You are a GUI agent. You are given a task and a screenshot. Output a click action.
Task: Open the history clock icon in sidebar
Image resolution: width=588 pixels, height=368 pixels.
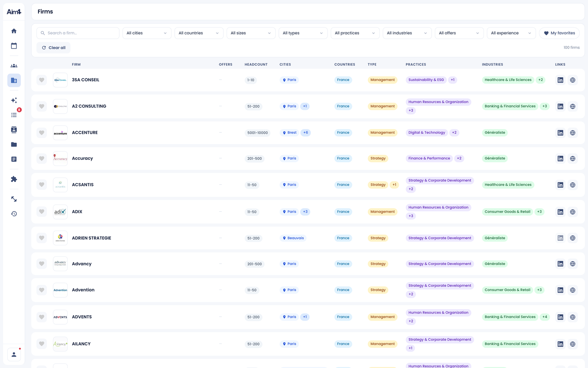(x=14, y=214)
